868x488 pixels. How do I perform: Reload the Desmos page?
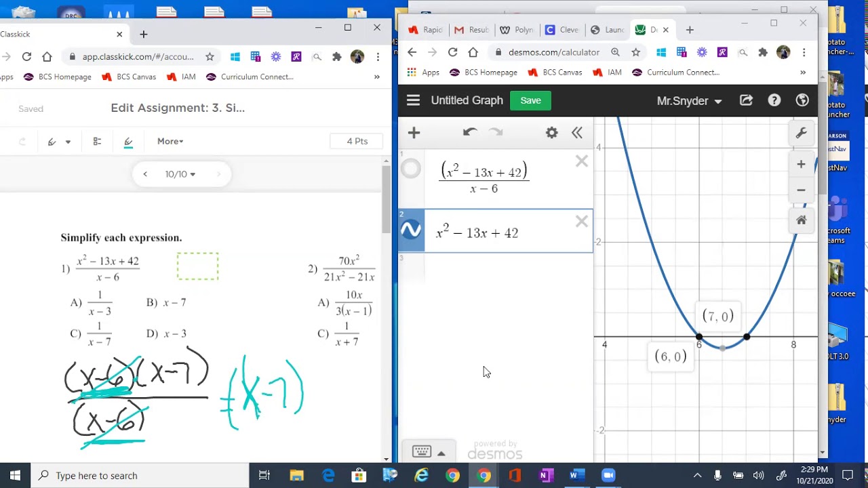pos(452,52)
